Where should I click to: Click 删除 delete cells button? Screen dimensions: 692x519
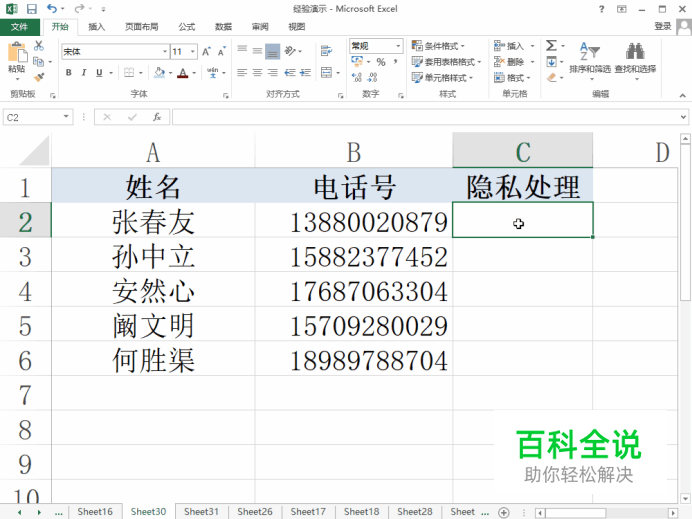[x=509, y=62]
